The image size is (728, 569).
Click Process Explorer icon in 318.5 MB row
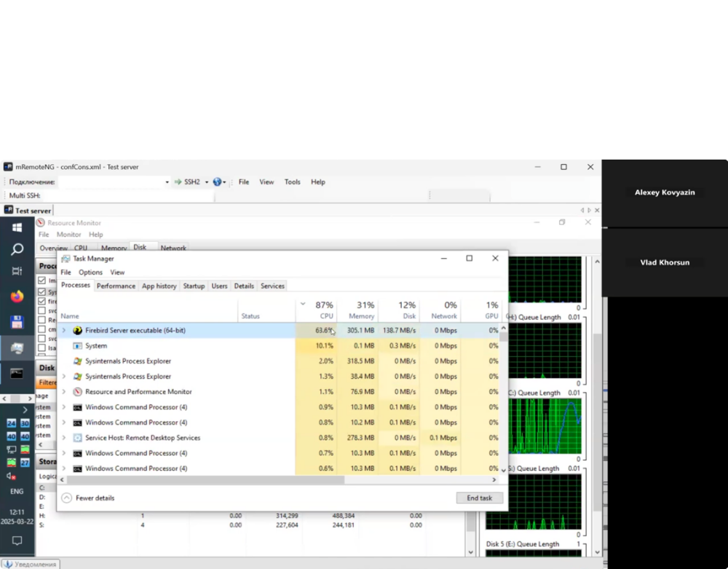pyautogui.click(x=78, y=361)
